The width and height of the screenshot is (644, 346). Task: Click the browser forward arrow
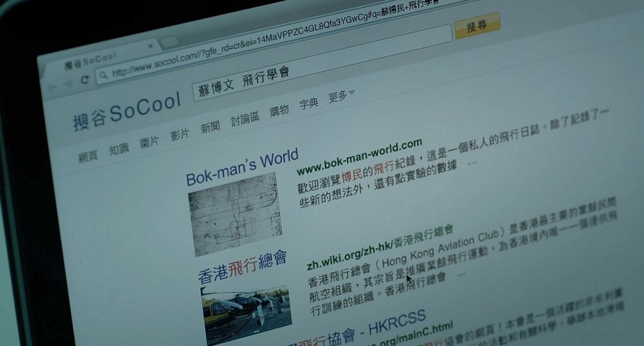[x=68, y=82]
